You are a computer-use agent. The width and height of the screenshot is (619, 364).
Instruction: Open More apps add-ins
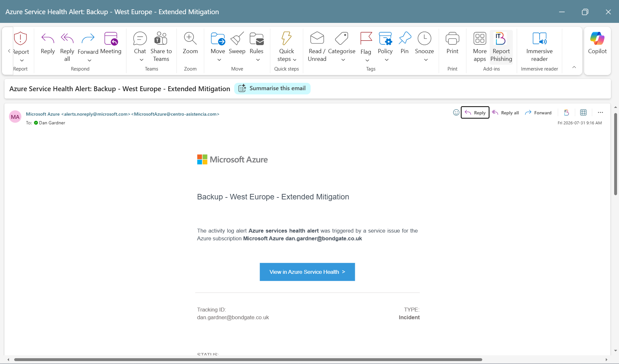point(480,47)
